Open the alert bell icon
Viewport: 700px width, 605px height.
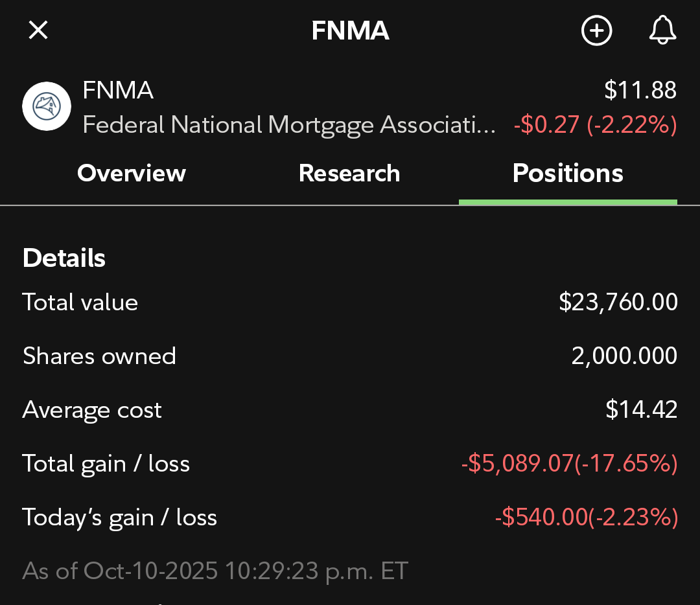662,30
